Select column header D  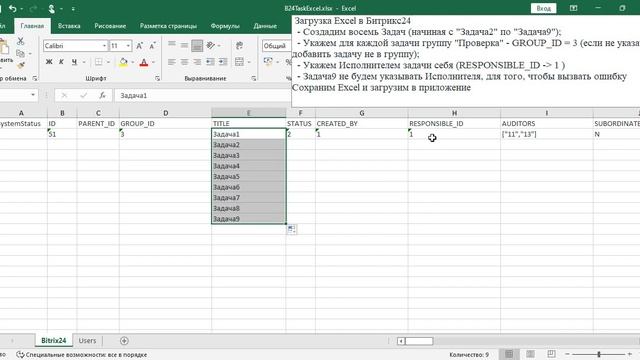(x=165, y=113)
